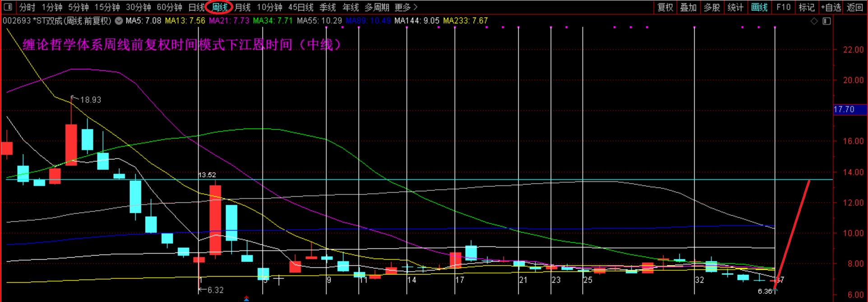Open the 复权 adjustment menu
Image resolution: width=868 pixels, height=302 pixels.
click(x=665, y=7)
